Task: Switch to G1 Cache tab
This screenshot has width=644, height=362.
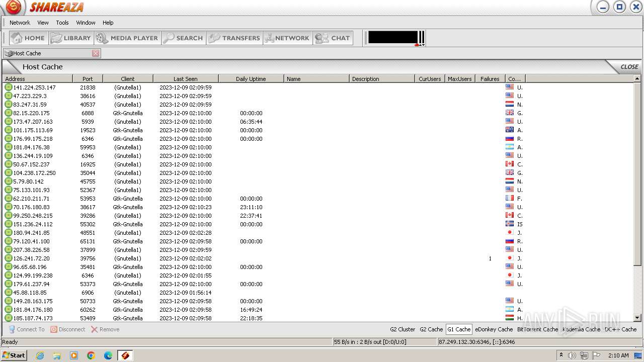Action: [459, 329]
